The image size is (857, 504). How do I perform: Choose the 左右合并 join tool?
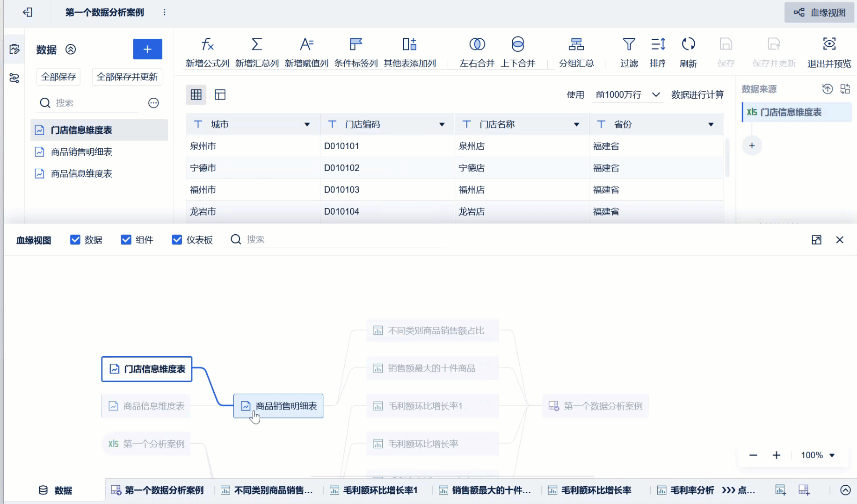tap(477, 52)
